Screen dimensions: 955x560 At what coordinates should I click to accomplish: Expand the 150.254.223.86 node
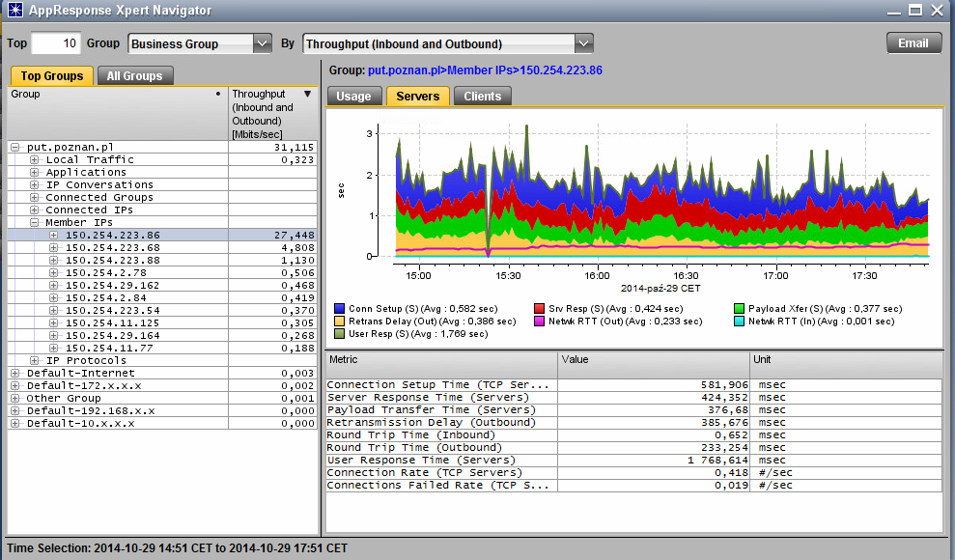point(54,235)
